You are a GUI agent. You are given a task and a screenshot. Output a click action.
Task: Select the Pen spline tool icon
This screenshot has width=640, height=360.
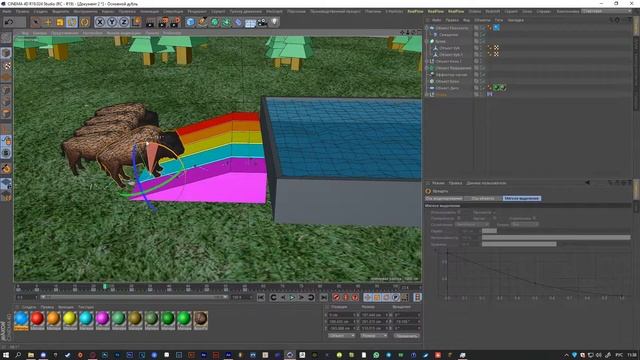pos(202,22)
